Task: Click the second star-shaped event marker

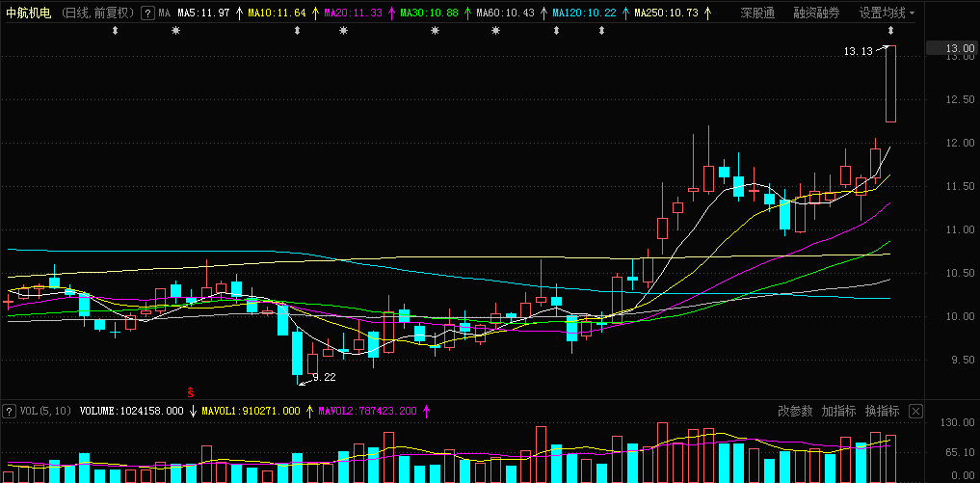Action: [x=343, y=31]
